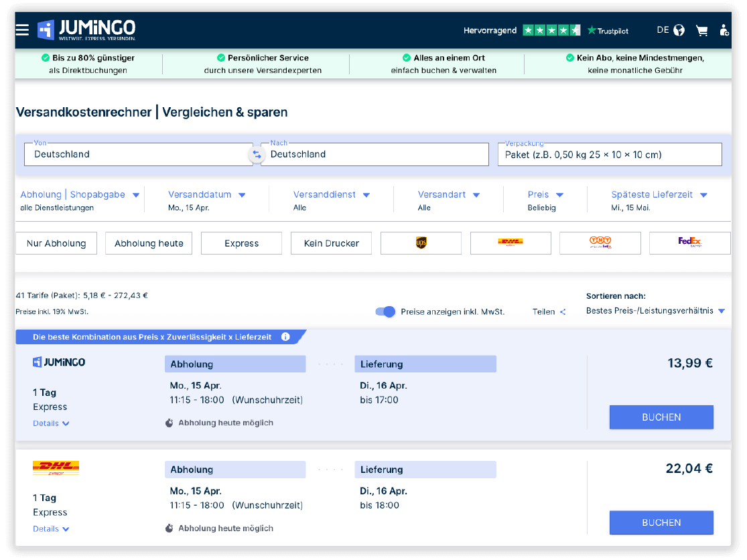
Task: Open the Versanddatum dropdown
Action: coord(206,195)
